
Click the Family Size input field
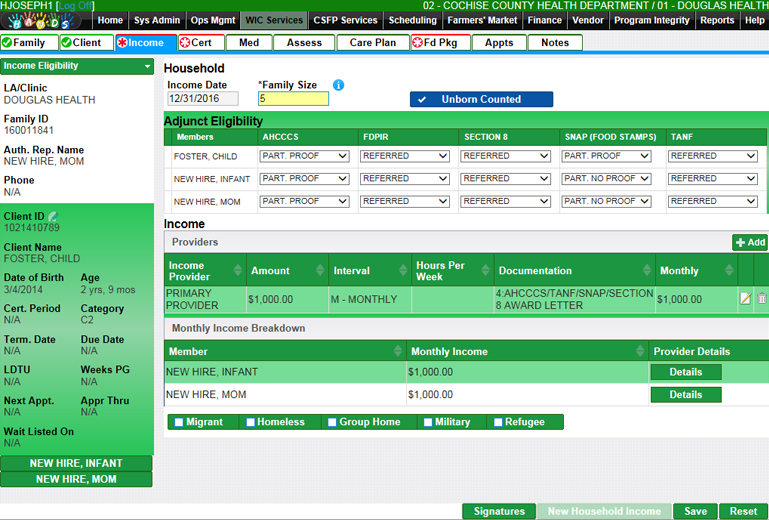(x=293, y=99)
